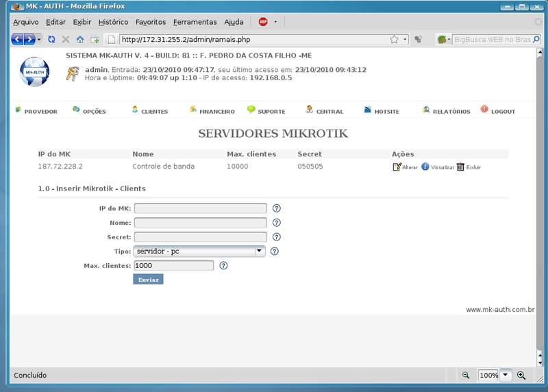Click the search magnifier in BigBusca box
The image size is (548, 392).
click(536, 39)
